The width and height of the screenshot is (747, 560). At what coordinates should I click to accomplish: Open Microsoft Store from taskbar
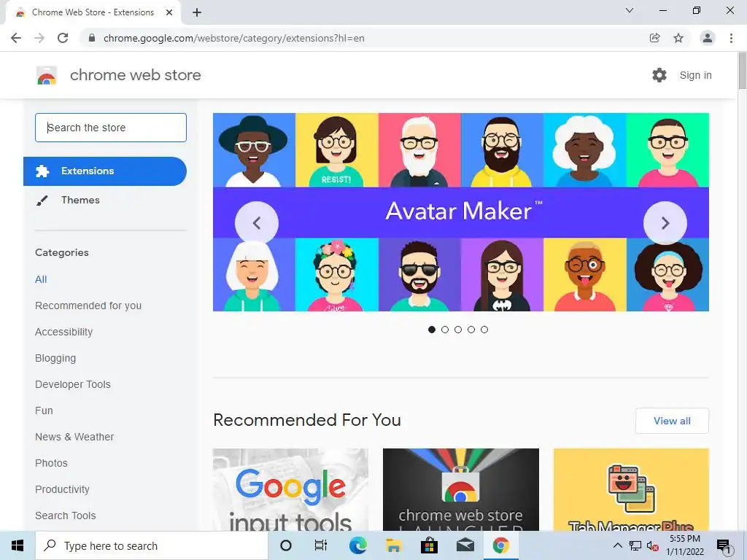tap(429, 545)
